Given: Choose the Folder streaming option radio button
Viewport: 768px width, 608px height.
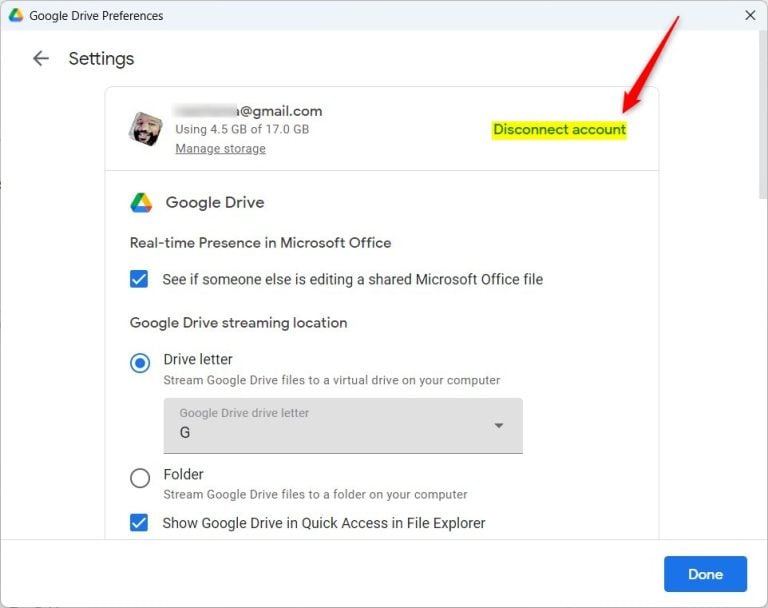Looking at the screenshot, I should click(140, 478).
